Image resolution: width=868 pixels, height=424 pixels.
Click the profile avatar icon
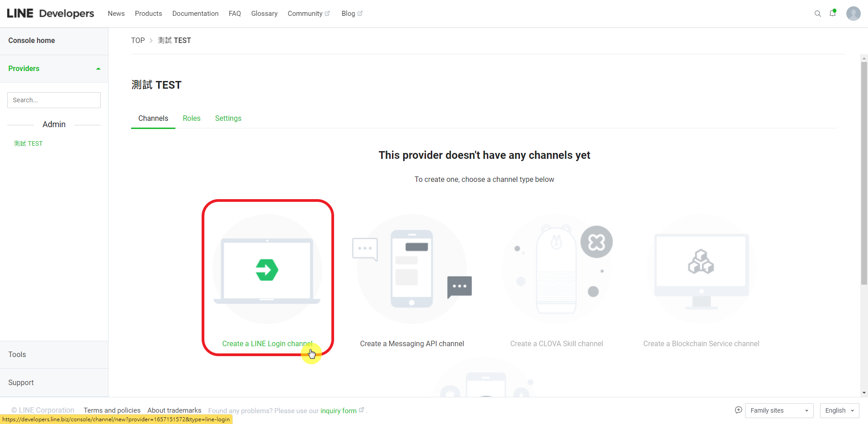pyautogui.click(x=854, y=14)
